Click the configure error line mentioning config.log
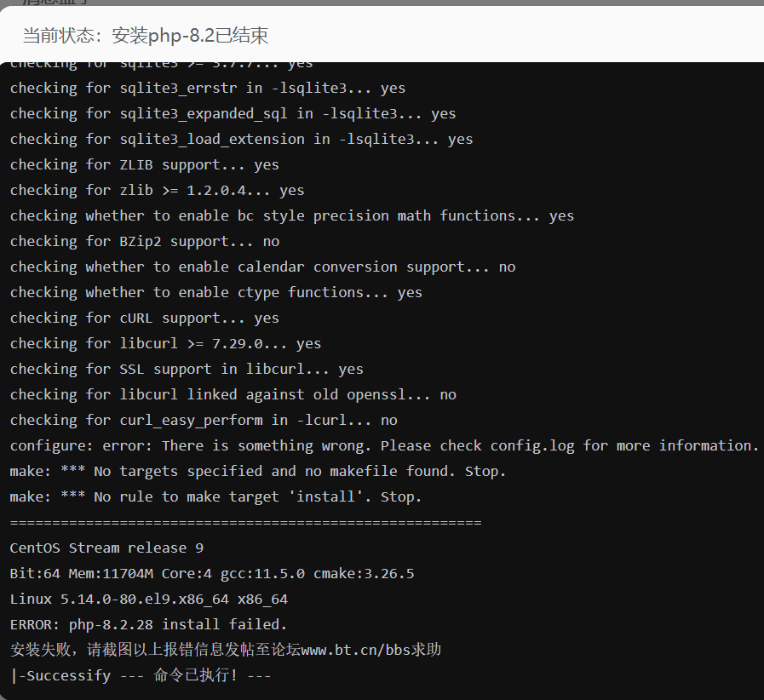764x700 pixels. coord(383,445)
